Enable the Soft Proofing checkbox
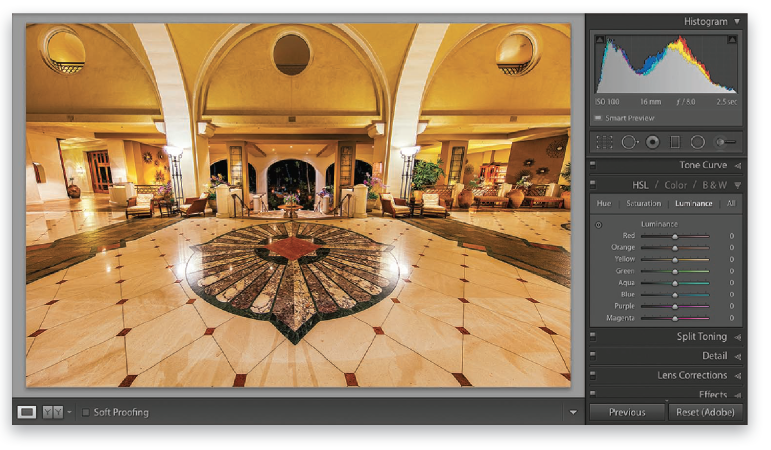 (86, 412)
